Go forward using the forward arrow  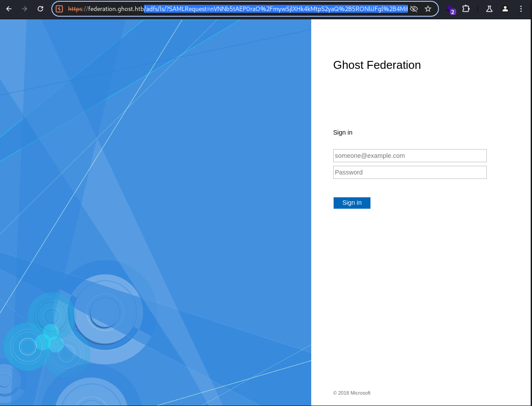[x=25, y=9]
